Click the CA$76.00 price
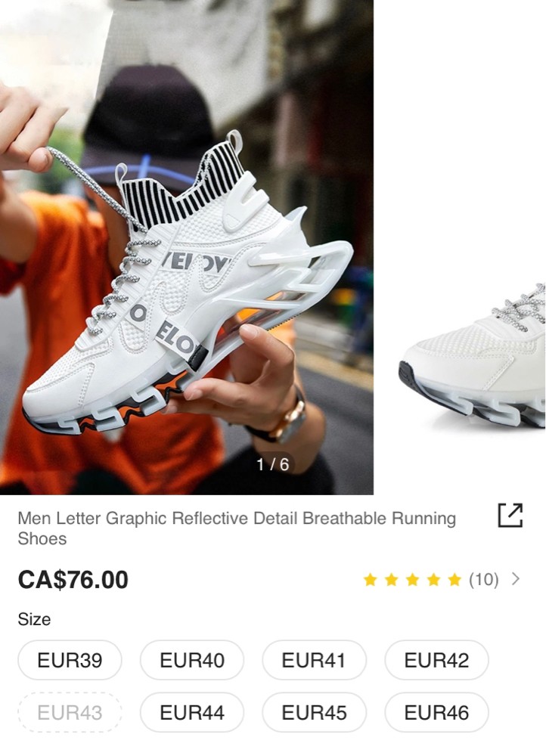 click(73, 580)
